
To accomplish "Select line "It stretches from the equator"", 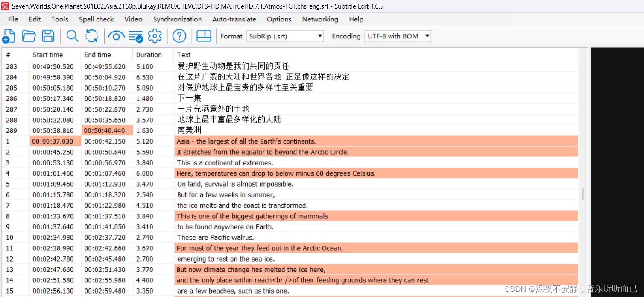I will tap(376, 152).
